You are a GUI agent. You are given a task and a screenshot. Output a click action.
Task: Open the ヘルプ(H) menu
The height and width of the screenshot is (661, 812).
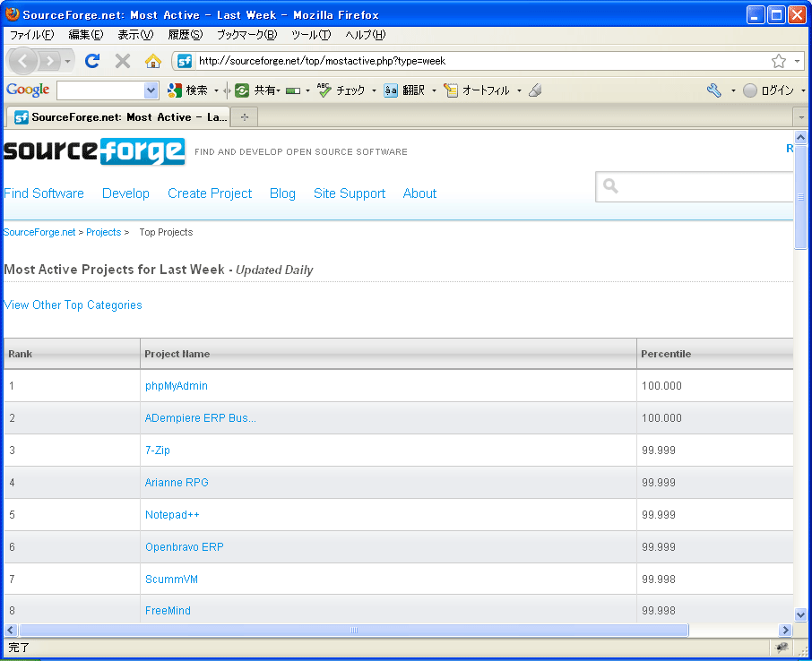tap(365, 35)
